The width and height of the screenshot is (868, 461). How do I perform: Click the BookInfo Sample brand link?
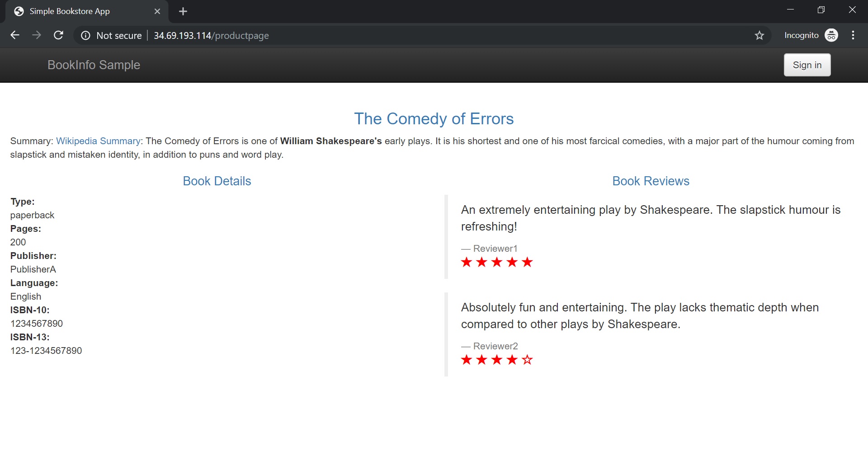pos(94,65)
